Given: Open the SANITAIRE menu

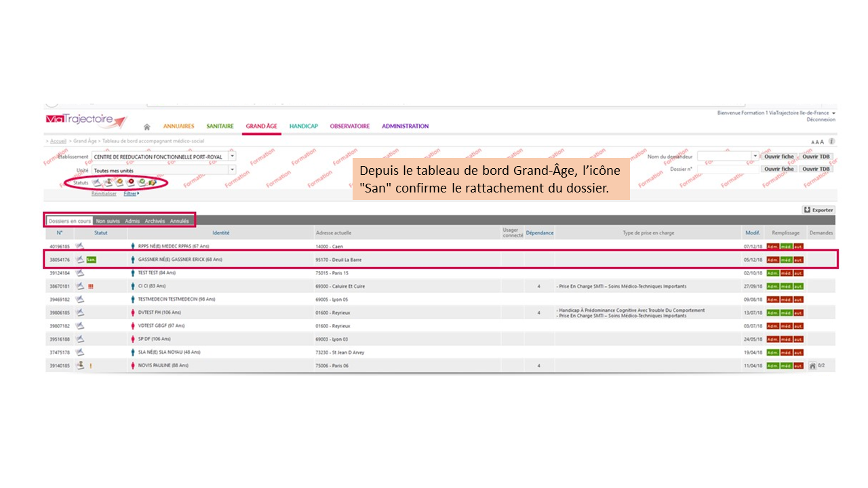Looking at the screenshot, I should (x=220, y=126).
